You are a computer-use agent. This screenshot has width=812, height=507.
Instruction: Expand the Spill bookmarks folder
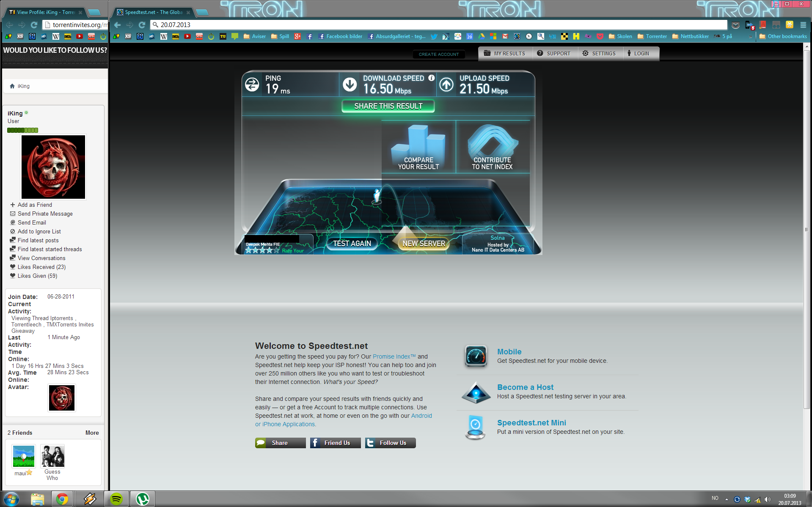tap(280, 36)
